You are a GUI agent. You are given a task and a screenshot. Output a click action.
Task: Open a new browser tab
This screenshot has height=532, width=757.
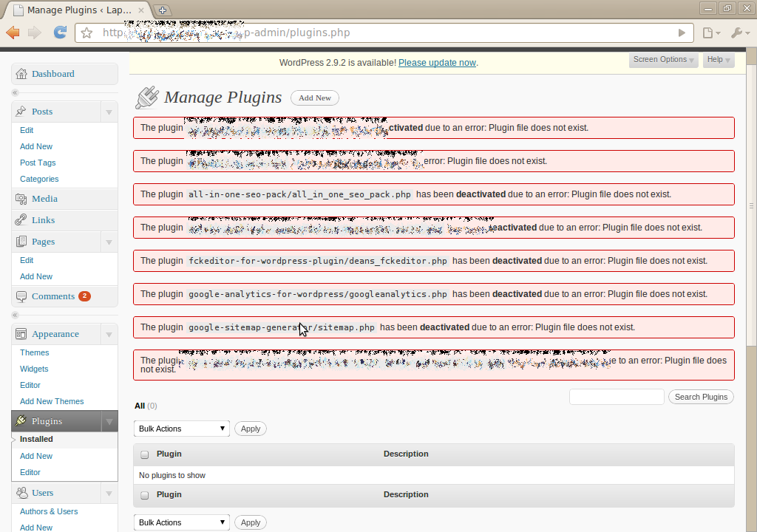(163, 10)
